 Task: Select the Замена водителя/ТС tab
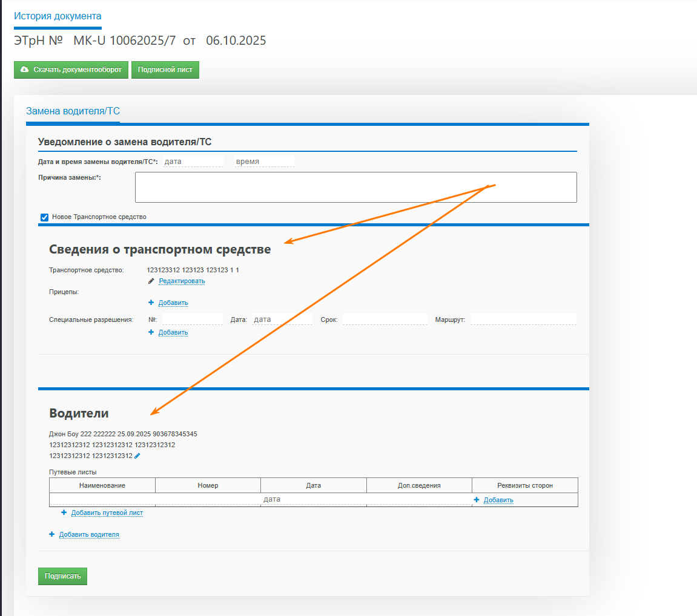coord(73,111)
